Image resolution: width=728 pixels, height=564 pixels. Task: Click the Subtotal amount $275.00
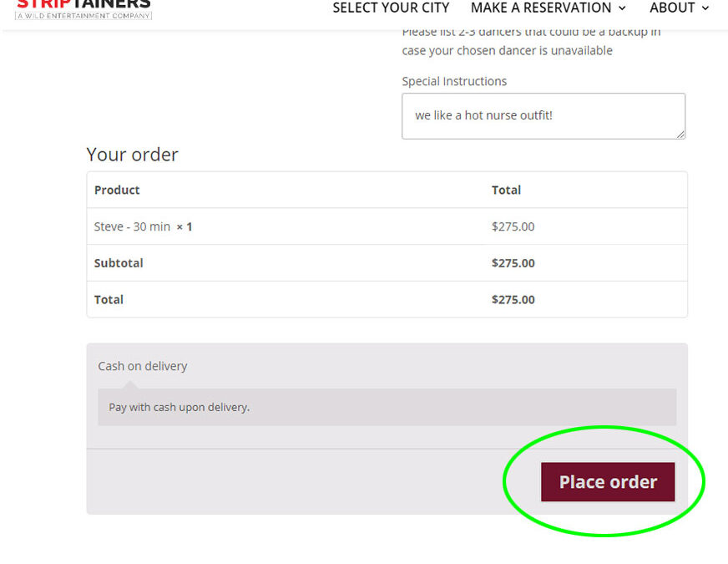pos(513,263)
